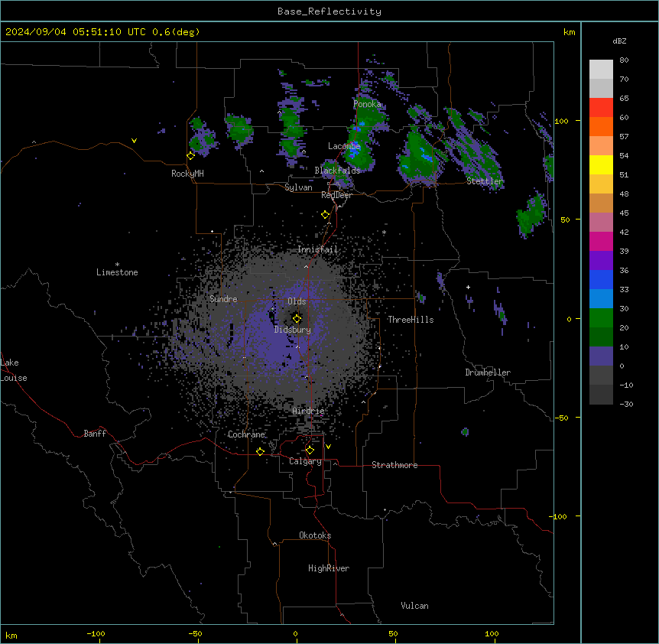Click the yellow 54 dBZ legend swatch

coord(601,164)
